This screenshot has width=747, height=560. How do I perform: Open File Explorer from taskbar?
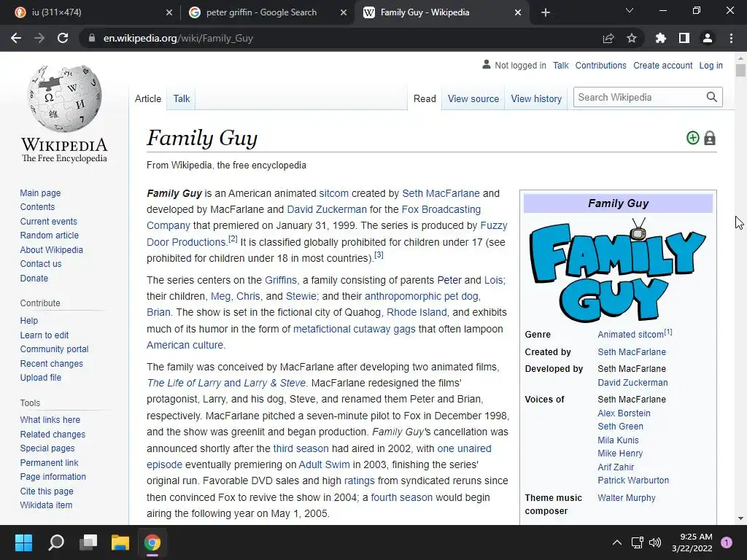[x=120, y=542]
